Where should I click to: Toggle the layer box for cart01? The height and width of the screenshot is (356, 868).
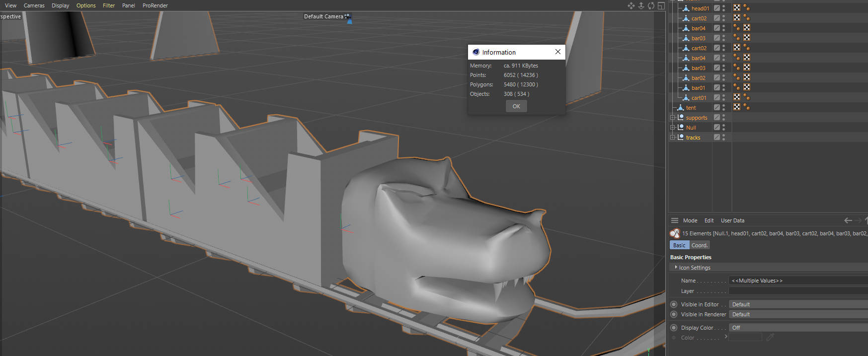click(717, 98)
